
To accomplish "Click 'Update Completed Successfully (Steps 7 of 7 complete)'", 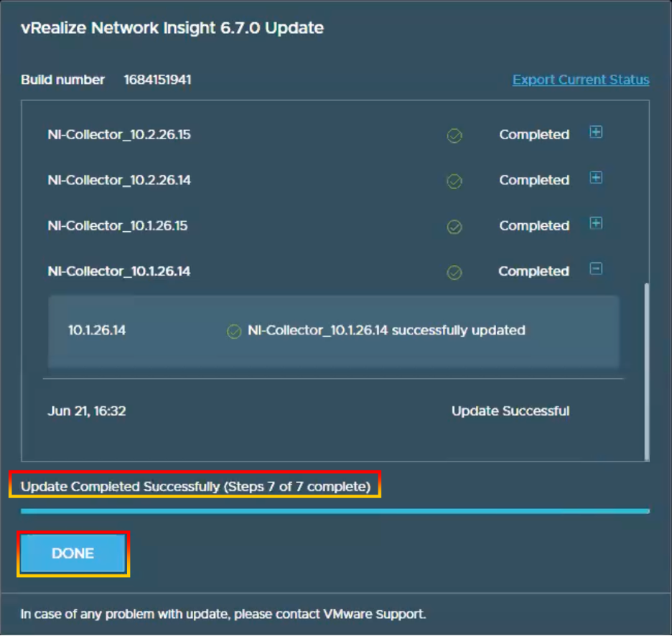I will coord(195,487).
